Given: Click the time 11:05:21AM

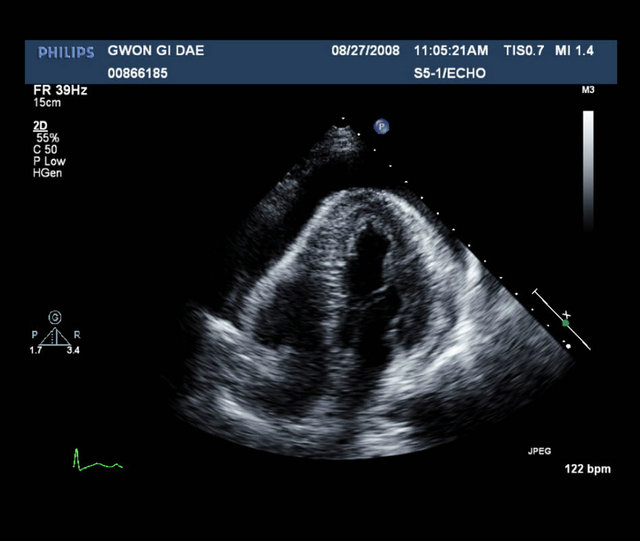Looking at the screenshot, I should (451, 51).
